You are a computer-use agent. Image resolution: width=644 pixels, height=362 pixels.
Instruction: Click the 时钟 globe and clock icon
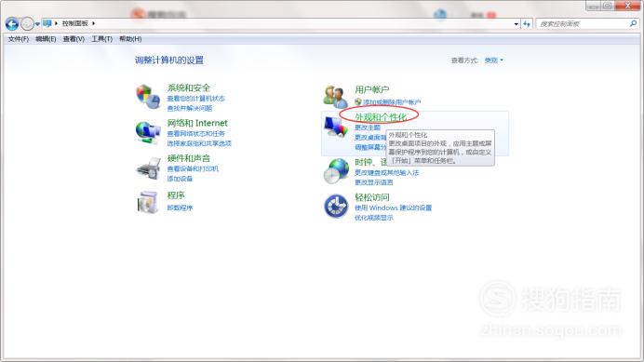pos(336,171)
